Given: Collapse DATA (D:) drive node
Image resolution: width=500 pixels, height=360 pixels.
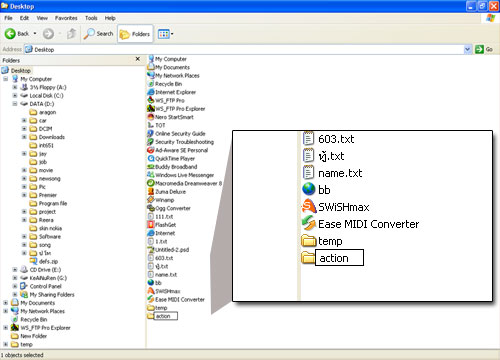Looking at the screenshot, I should click(x=15, y=104).
